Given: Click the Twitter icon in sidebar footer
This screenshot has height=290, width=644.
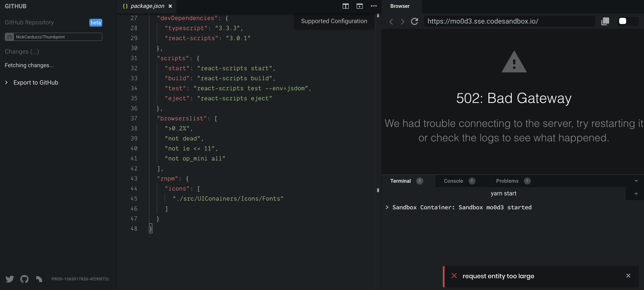Looking at the screenshot, I should (10, 279).
